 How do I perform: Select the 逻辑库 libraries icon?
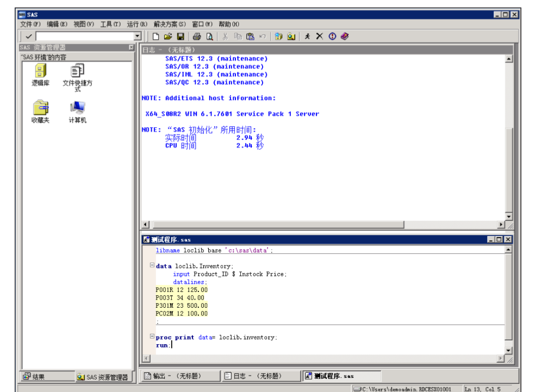[41, 75]
